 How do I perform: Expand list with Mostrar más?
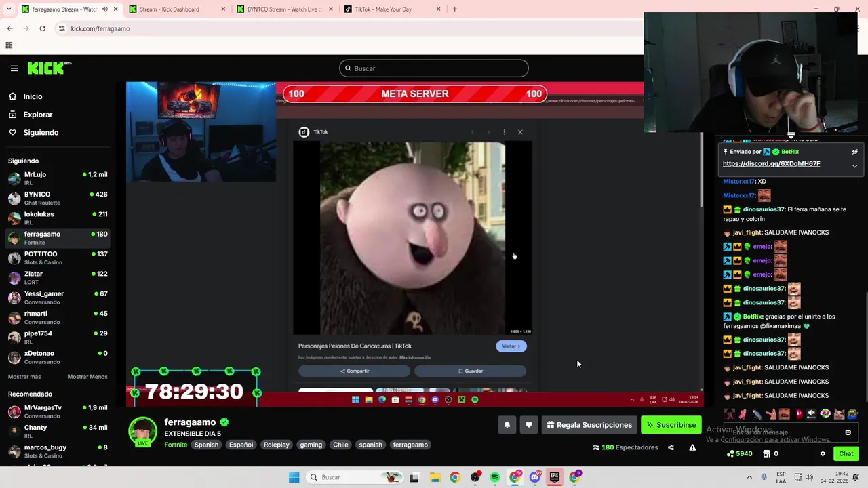[x=24, y=377]
